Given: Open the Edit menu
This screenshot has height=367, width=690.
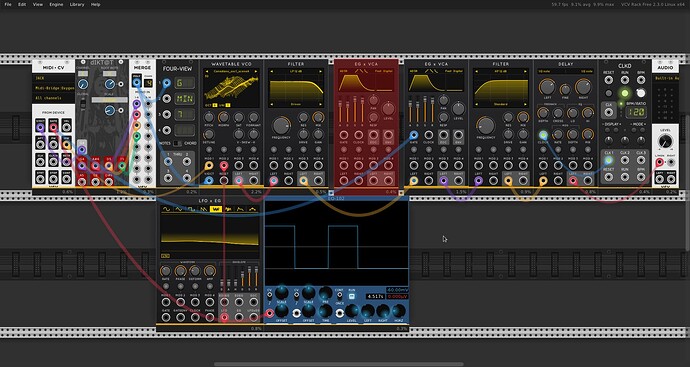Looking at the screenshot, I should (22, 4).
